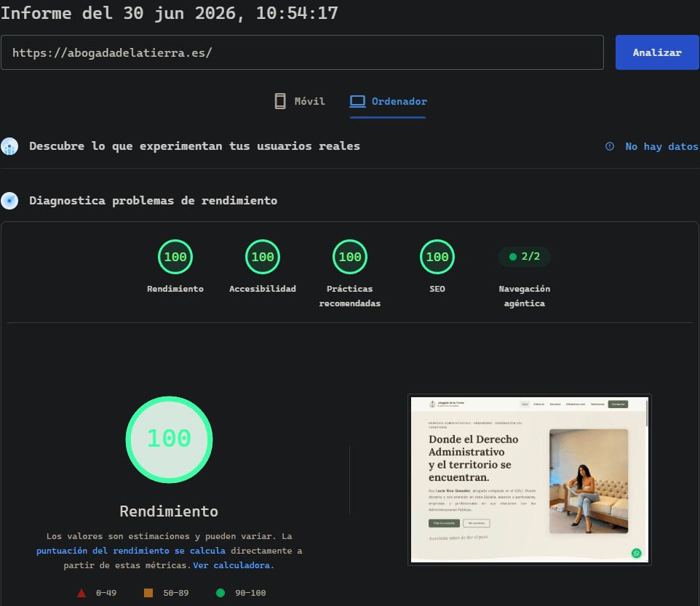
Task: Click Descubre lo que experimentan tus usuarios reales
Action: [x=194, y=146]
